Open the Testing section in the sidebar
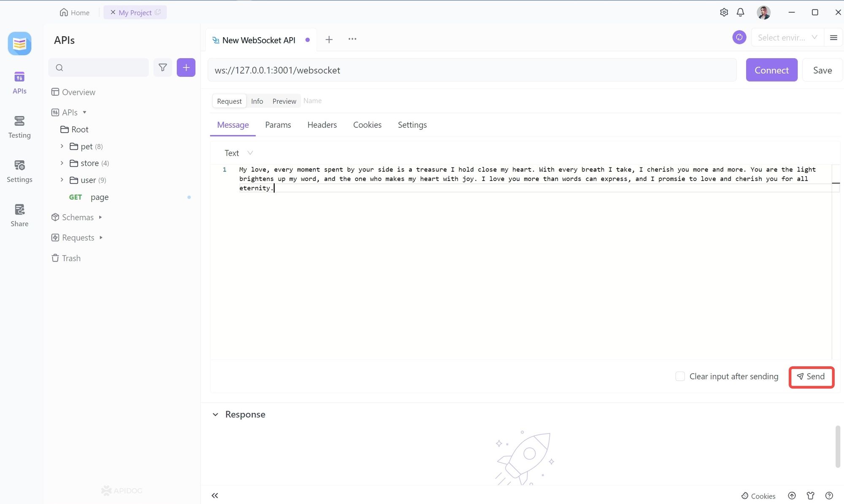 coord(19,127)
